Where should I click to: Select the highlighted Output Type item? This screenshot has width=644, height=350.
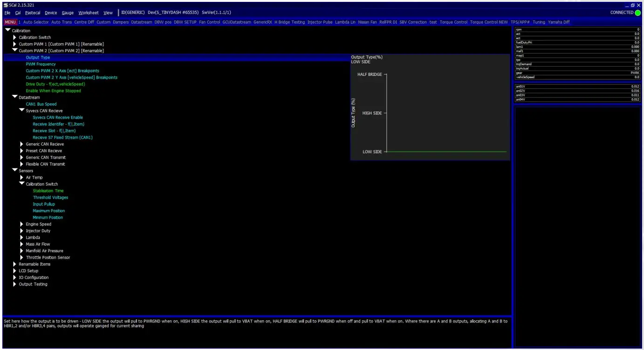coord(38,58)
